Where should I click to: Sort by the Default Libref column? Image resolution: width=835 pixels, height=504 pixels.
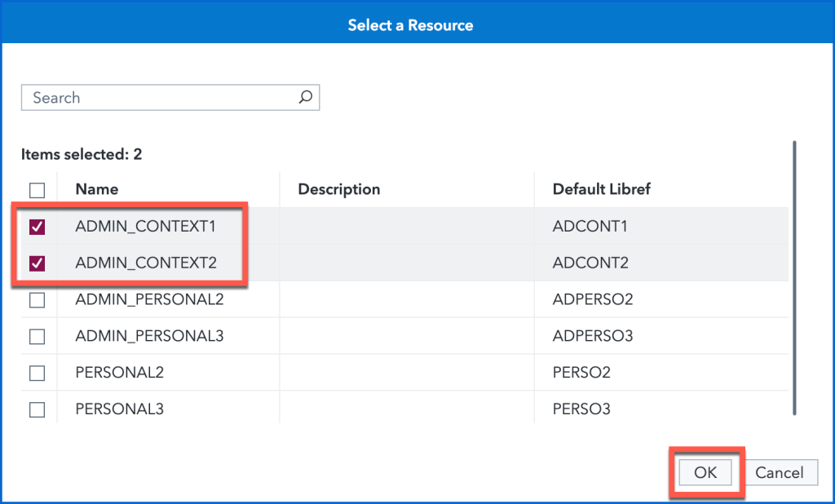601,189
